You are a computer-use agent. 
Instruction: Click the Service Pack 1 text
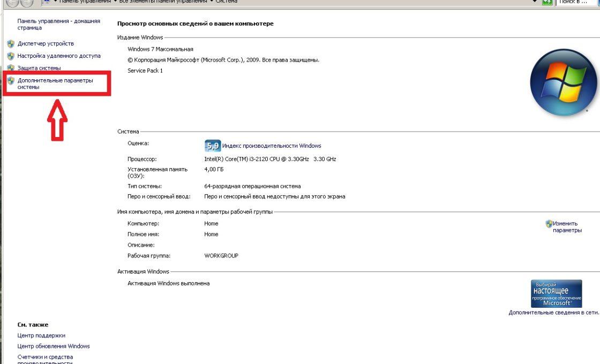tap(145, 71)
